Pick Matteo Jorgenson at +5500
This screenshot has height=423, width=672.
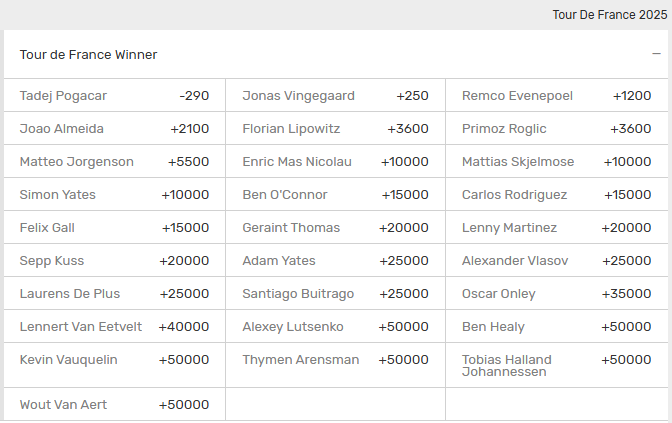114,162
